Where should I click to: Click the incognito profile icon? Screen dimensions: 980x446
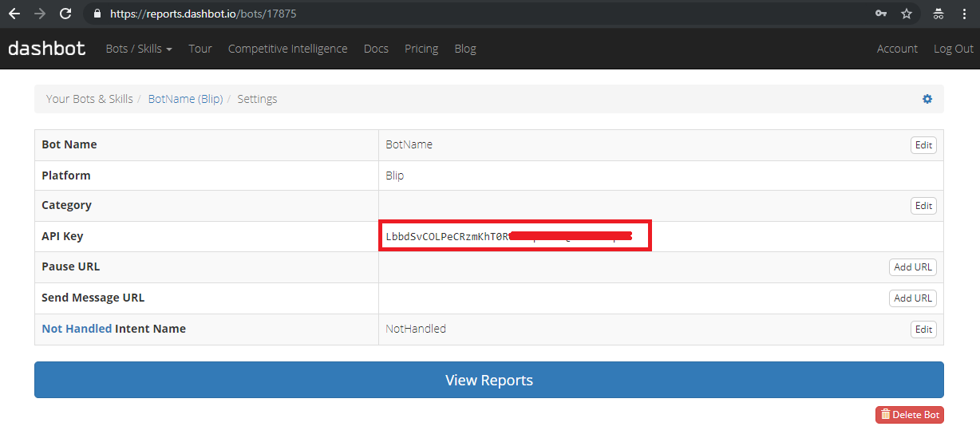(x=938, y=14)
